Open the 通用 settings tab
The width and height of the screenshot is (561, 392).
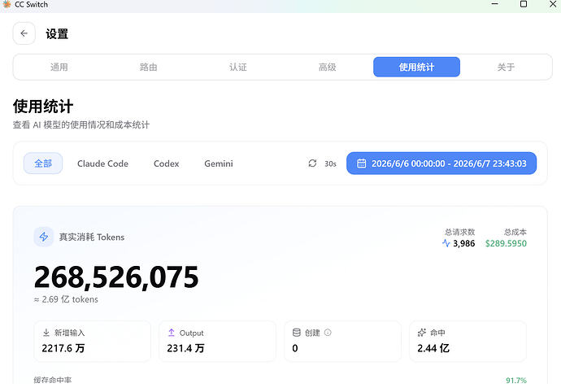59,67
